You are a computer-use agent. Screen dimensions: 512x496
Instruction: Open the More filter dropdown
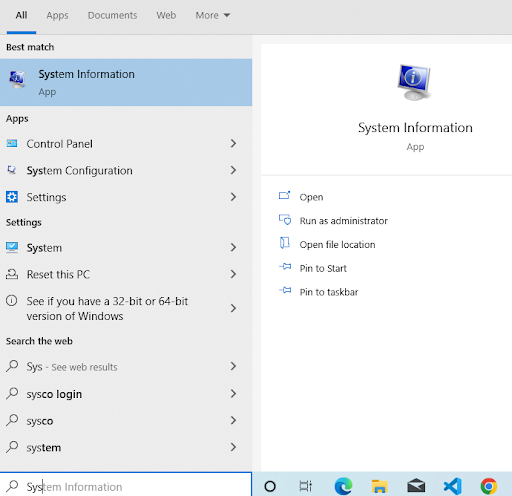pyautogui.click(x=213, y=15)
